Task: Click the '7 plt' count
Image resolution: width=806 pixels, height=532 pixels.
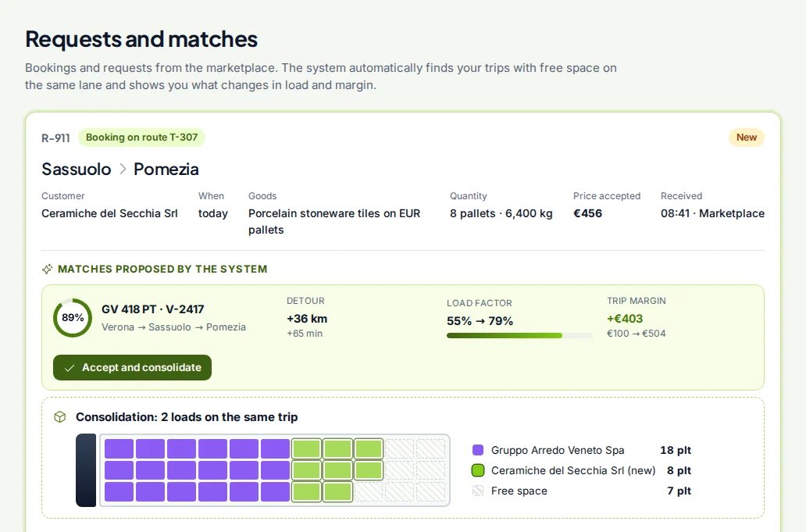Action: pyautogui.click(x=679, y=491)
